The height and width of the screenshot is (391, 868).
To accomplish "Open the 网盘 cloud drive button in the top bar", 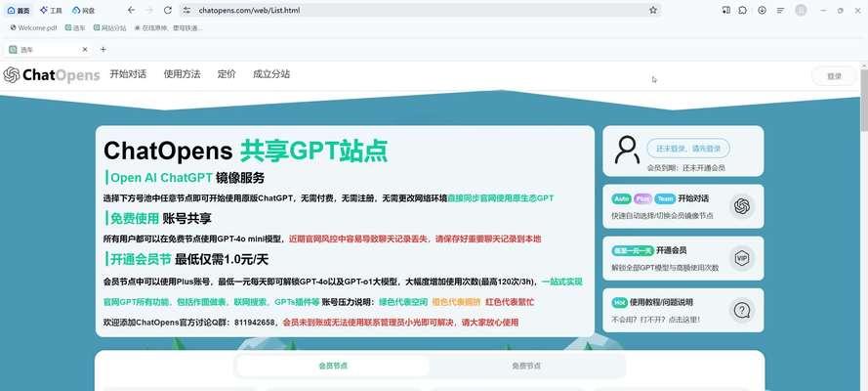I will [x=84, y=10].
